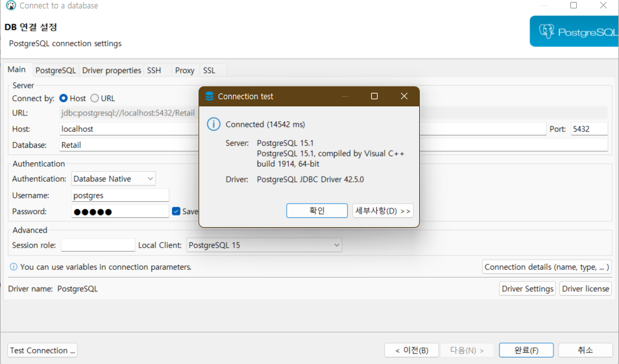619x364 pixels.
Task: Click the Username field containing postgres
Action: [x=121, y=195]
